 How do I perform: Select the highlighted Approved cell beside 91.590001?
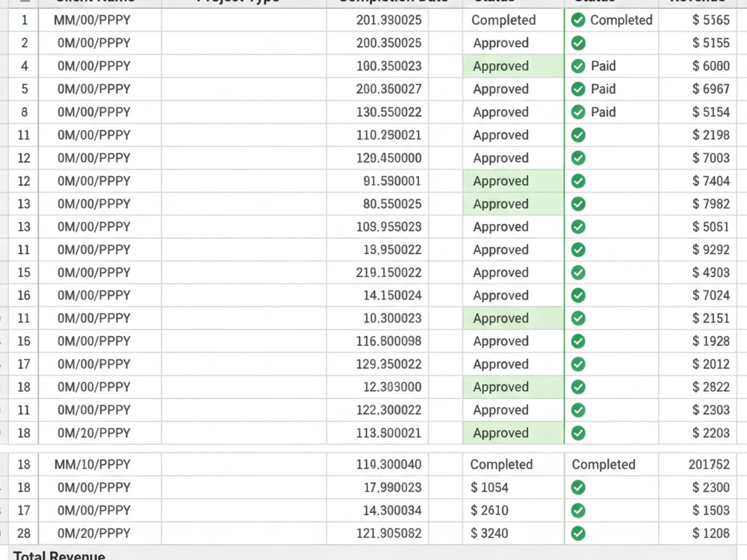click(513, 181)
